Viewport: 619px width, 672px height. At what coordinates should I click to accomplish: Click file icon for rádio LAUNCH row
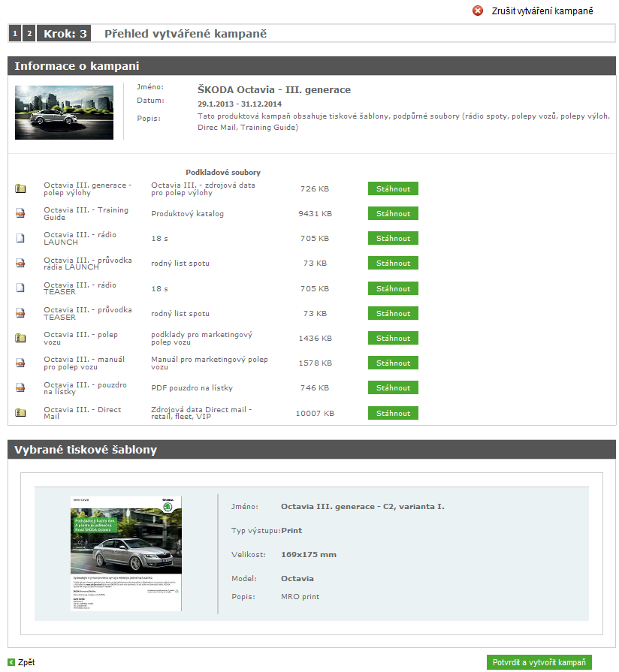[20, 238]
